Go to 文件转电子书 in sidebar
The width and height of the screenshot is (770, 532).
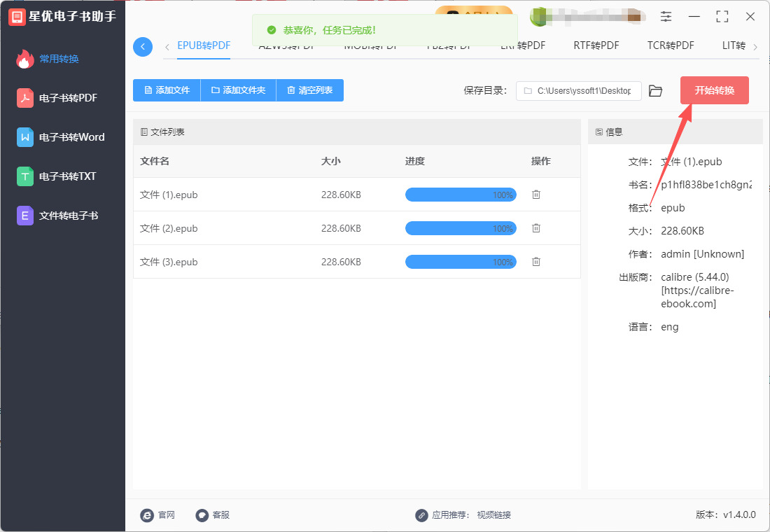tap(68, 216)
